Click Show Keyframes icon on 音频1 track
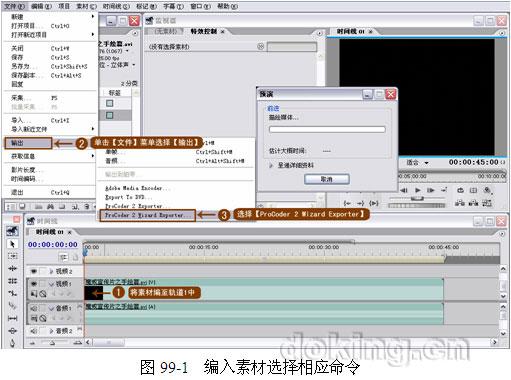 (43, 318)
